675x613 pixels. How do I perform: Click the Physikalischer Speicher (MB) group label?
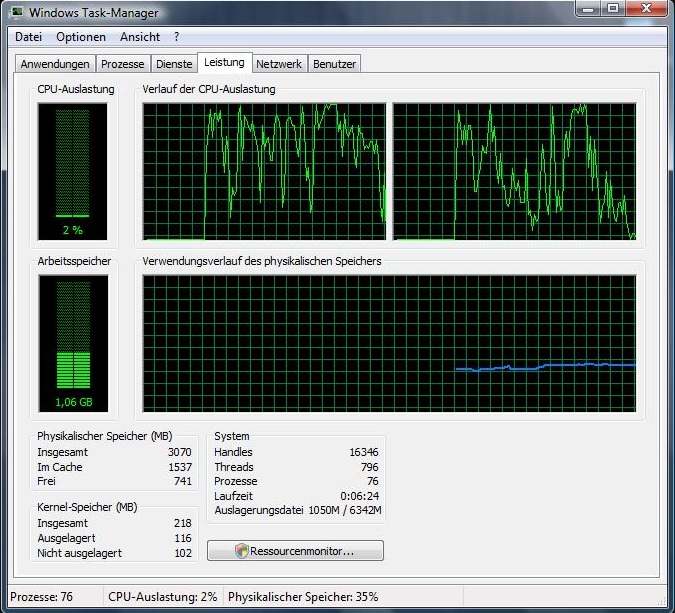105,436
